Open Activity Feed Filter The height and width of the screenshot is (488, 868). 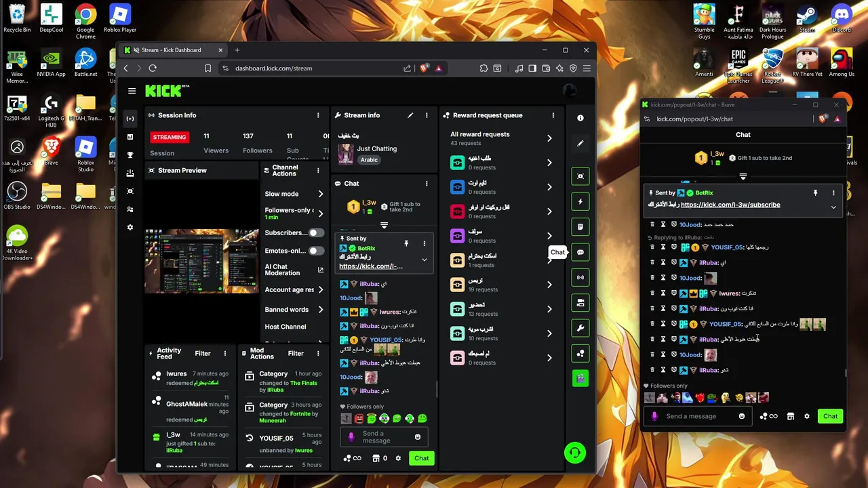pyautogui.click(x=203, y=353)
